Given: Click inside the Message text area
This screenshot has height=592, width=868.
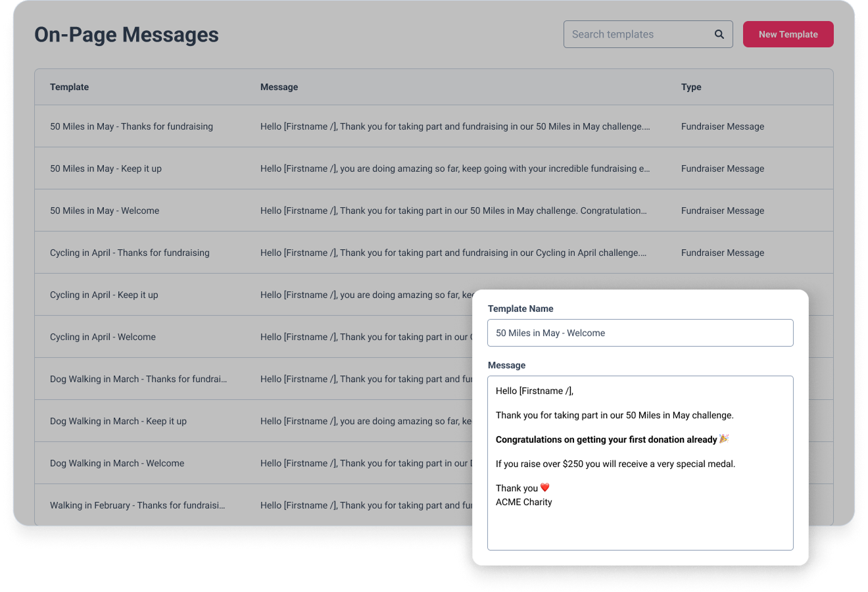Looking at the screenshot, I should pyautogui.click(x=640, y=463).
